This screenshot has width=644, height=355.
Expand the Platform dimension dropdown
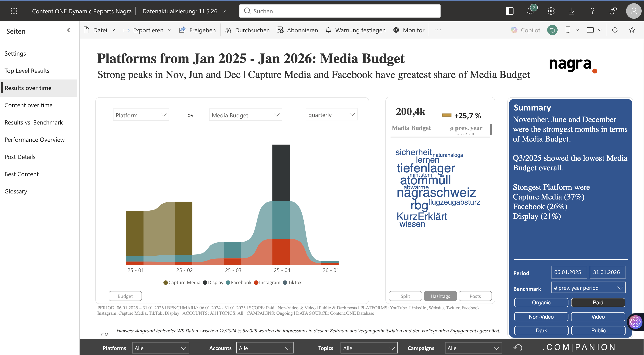(x=141, y=115)
